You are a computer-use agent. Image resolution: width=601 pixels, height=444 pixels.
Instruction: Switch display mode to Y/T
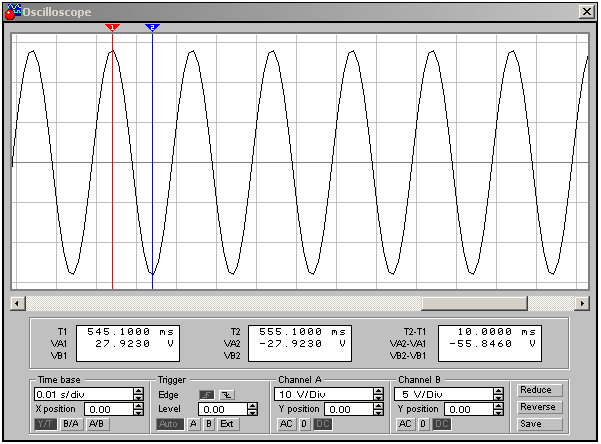pos(46,424)
